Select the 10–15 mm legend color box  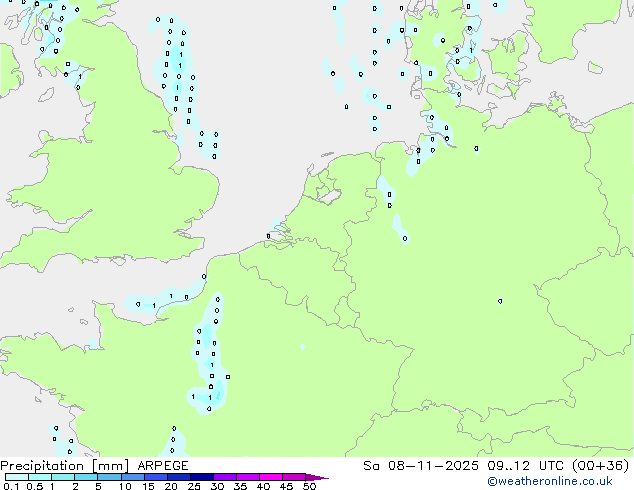click(x=133, y=477)
